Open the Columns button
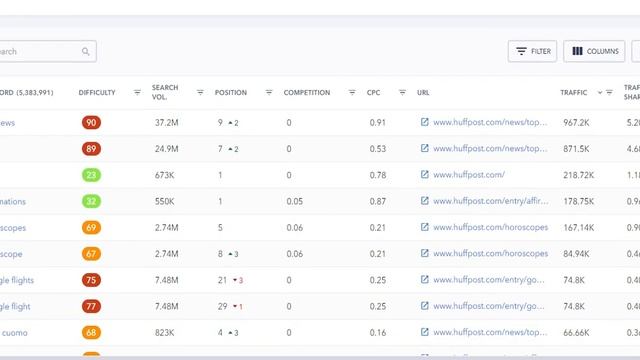640x360 pixels. [x=594, y=51]
